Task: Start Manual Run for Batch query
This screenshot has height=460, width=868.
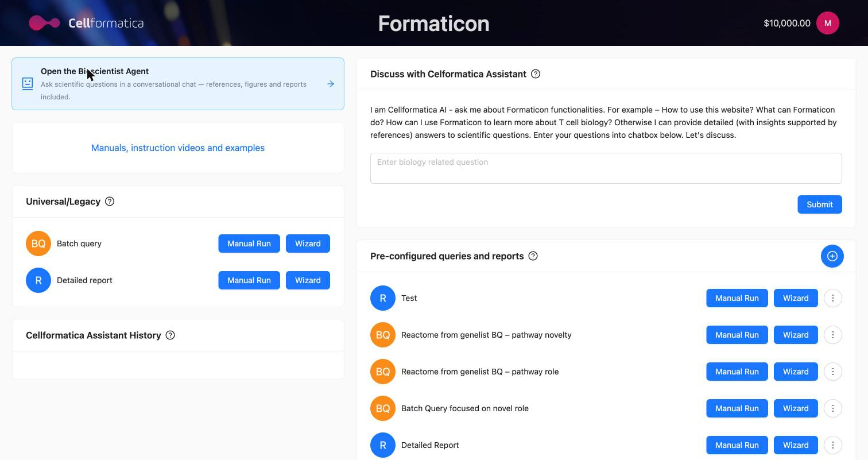Action: 249,243
